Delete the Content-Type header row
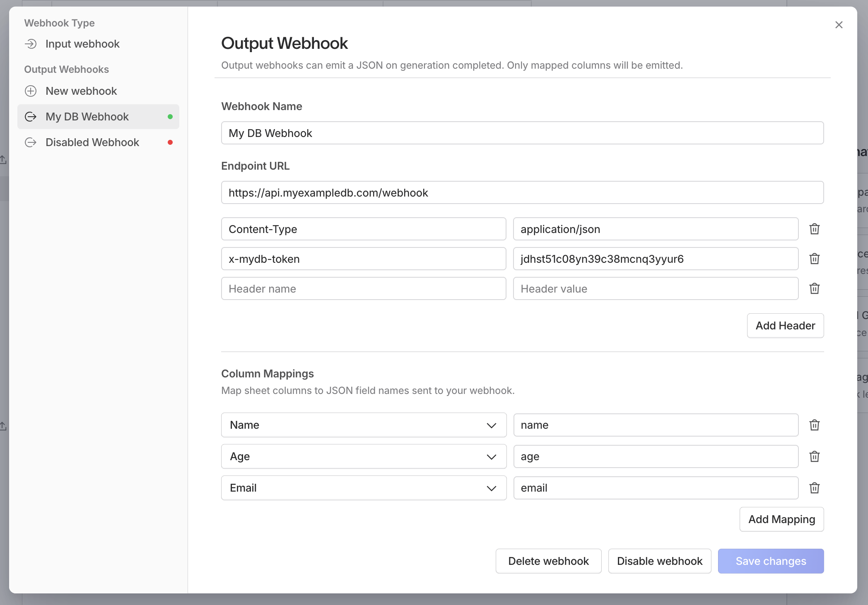 (814, 229)
